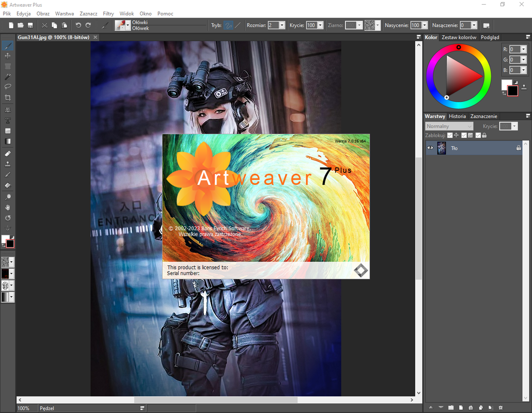Open the Nasycenie dropdown arrow
The height and width of the screenshot is (413, 532).
(x=425, y=25)
